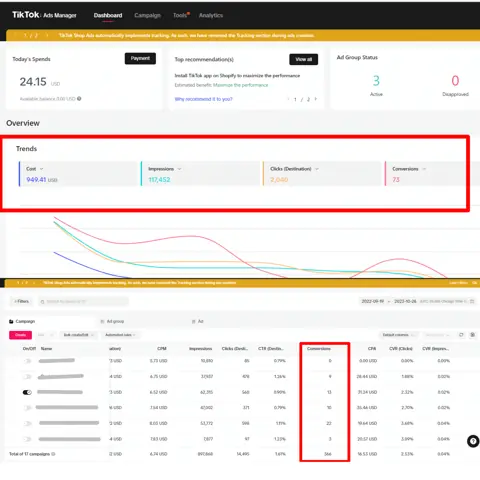Image resolution: width=480 pixels, height=480 pixels.
Task: Toggle the campaign with 0 conversions
Action: 27,361
